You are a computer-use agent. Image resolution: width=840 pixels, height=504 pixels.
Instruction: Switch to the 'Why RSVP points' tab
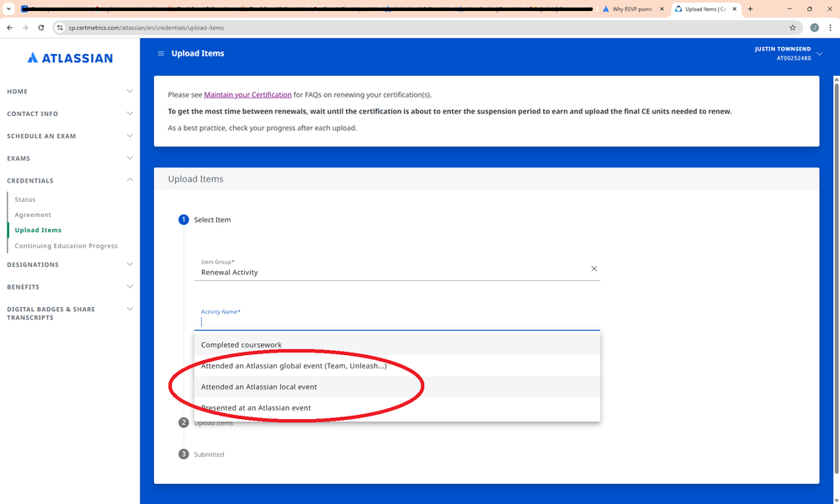(x=632, y=9)
